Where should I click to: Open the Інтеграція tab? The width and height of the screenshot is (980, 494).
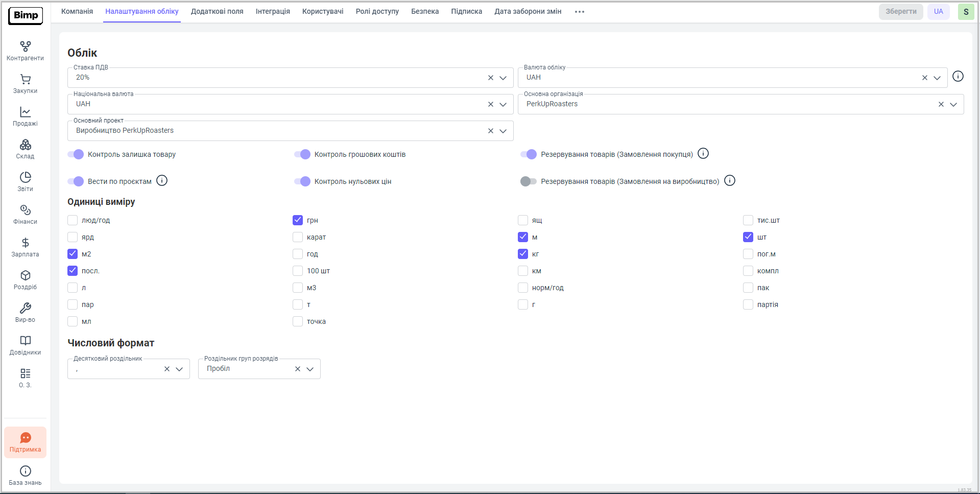(x=273, y=11)
